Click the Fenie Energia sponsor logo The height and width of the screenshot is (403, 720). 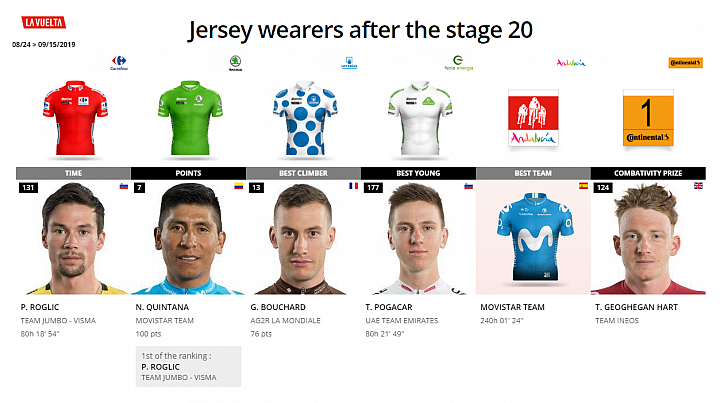coord(458,63)
